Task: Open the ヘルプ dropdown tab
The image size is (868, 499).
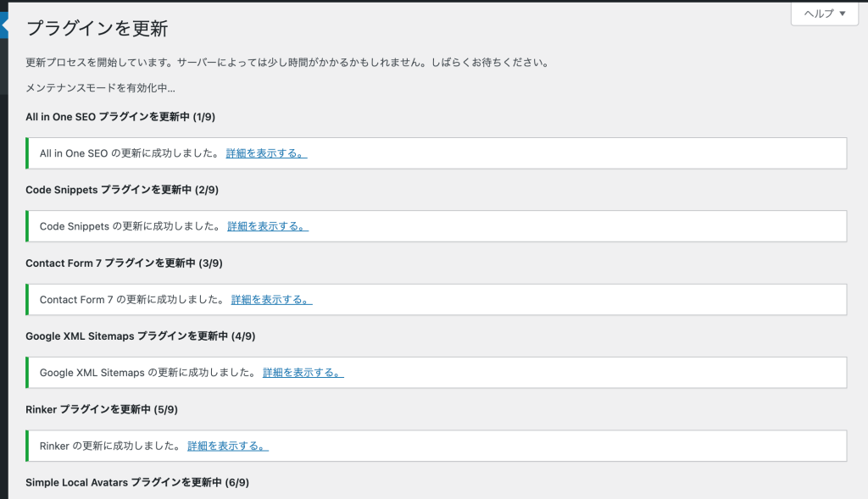Action: click(x=824, y=14)
